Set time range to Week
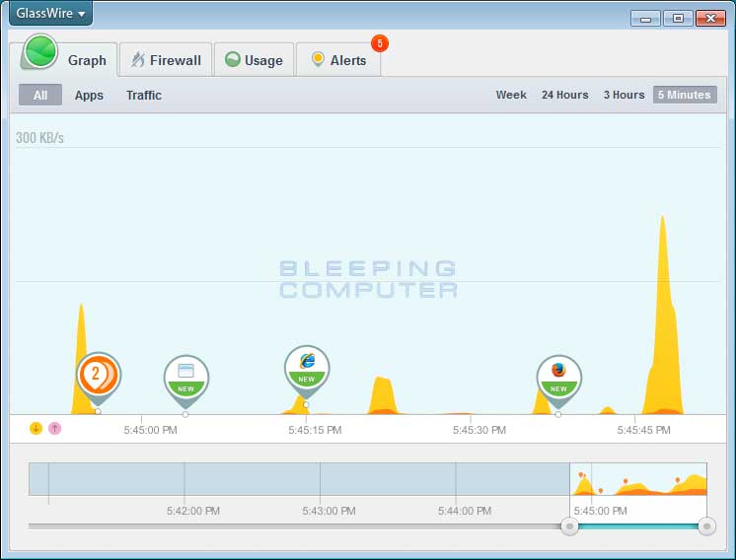Image resolution: width=736 pixels, height=560 pixels. click(x=511, y=96)
